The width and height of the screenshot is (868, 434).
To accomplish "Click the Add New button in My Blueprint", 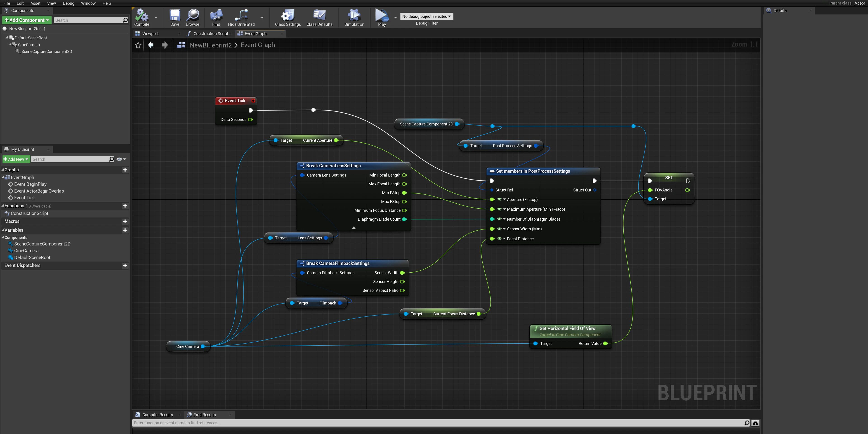I will click(16, 159).
